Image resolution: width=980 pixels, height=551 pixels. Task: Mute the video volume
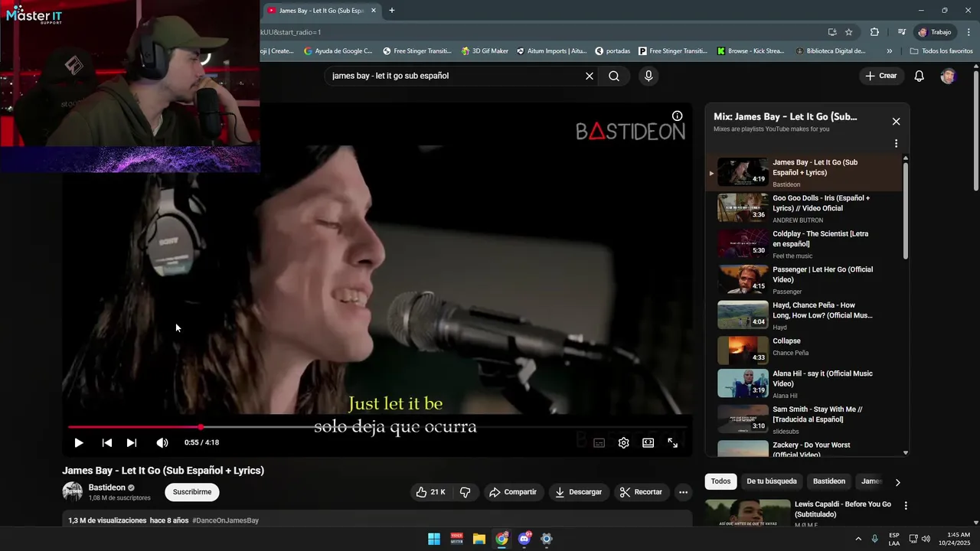click(162, 442)
